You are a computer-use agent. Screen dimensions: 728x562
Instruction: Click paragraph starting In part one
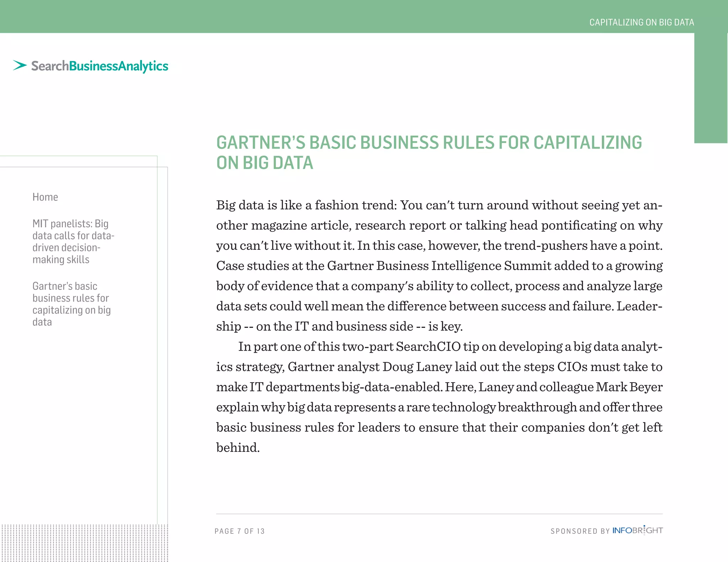(439, 397)
